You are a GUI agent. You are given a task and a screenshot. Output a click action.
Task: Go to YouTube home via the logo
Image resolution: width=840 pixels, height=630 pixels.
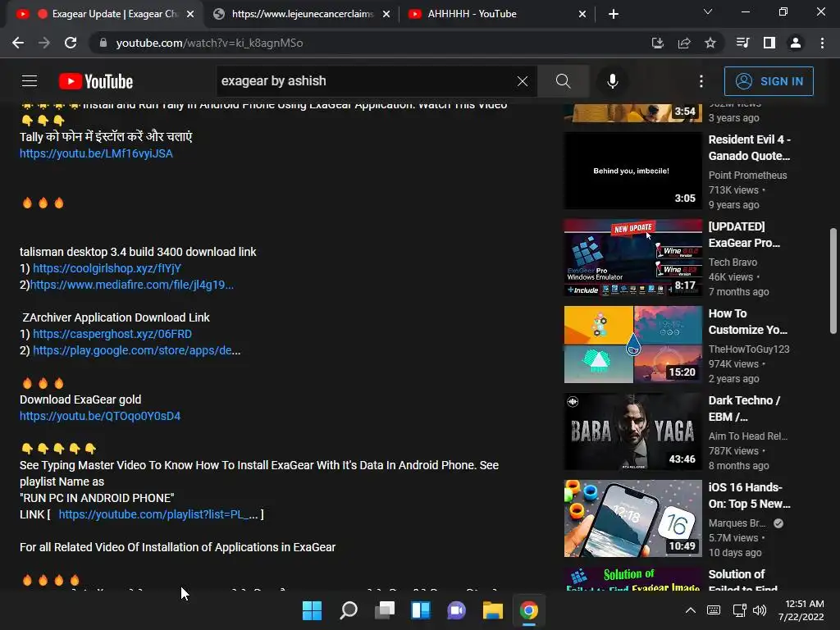tap(96, 81)
